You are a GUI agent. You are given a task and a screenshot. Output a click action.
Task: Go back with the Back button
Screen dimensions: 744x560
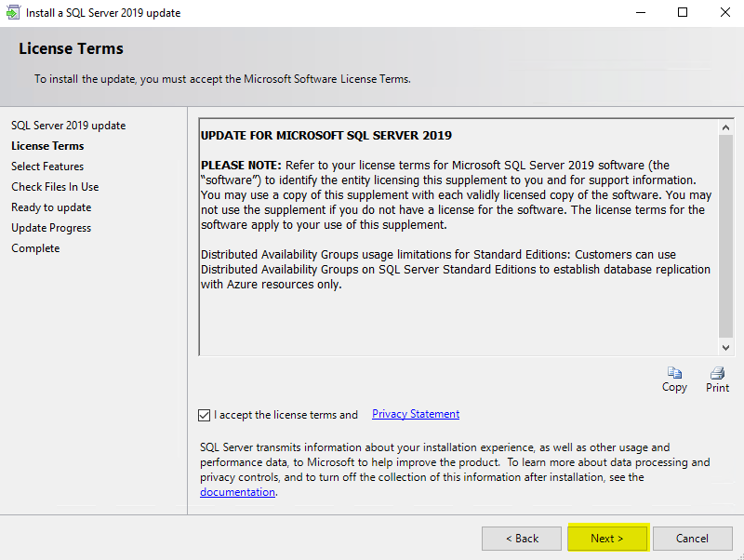(522, 538)
